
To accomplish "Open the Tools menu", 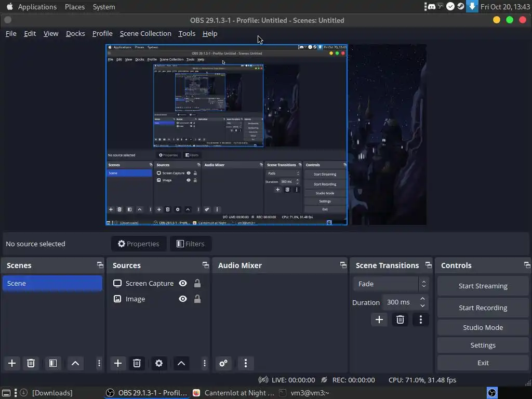I will tap(187, 34).
